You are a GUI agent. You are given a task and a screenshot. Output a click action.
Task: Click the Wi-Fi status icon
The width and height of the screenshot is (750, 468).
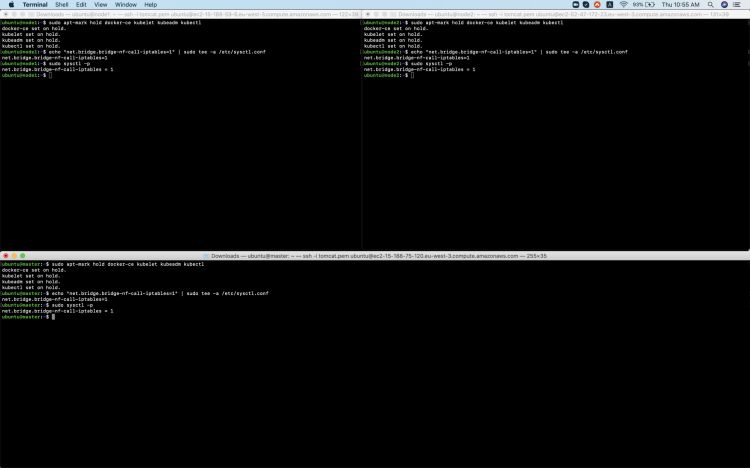click(x=622, y=4)
